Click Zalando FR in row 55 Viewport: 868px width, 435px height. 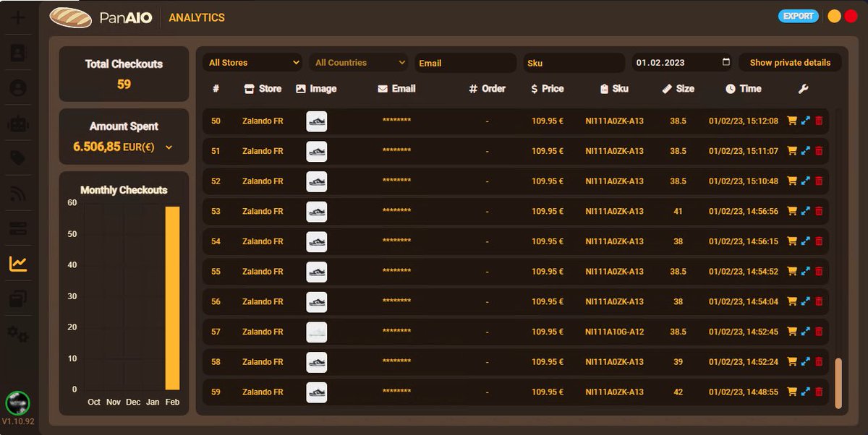263,272
